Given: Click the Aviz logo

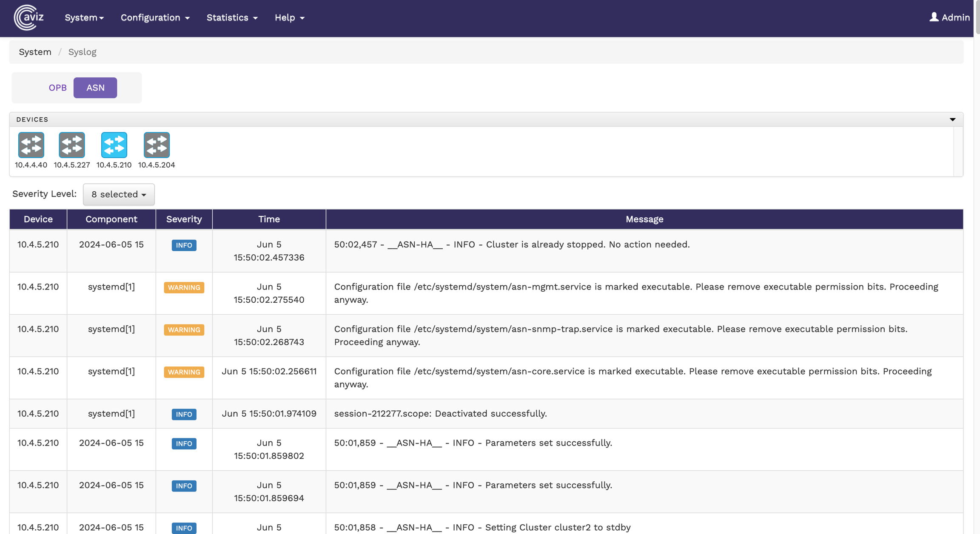Looking at the screenshot, I should pos(29,17).
